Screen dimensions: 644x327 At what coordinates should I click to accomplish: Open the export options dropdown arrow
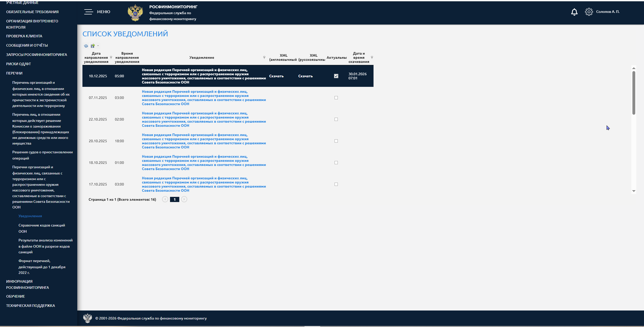point(98,46)
